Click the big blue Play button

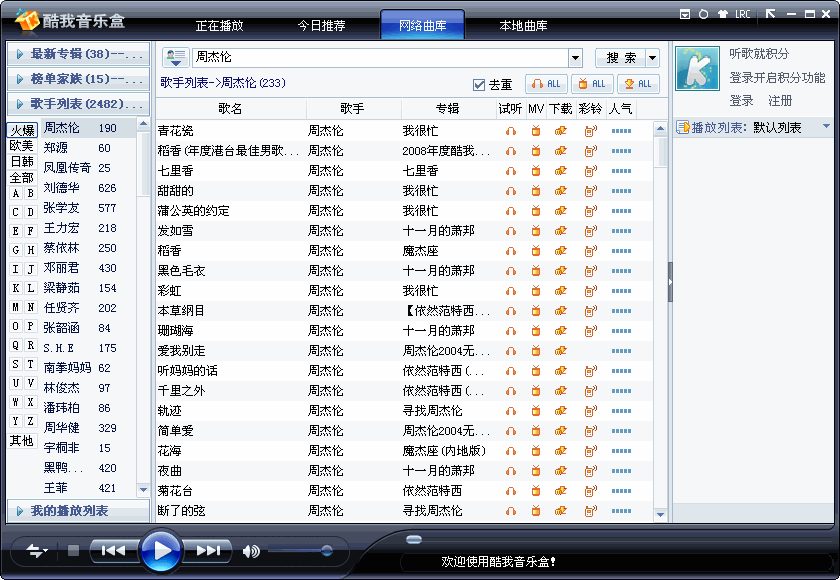[x=160, y=550]
